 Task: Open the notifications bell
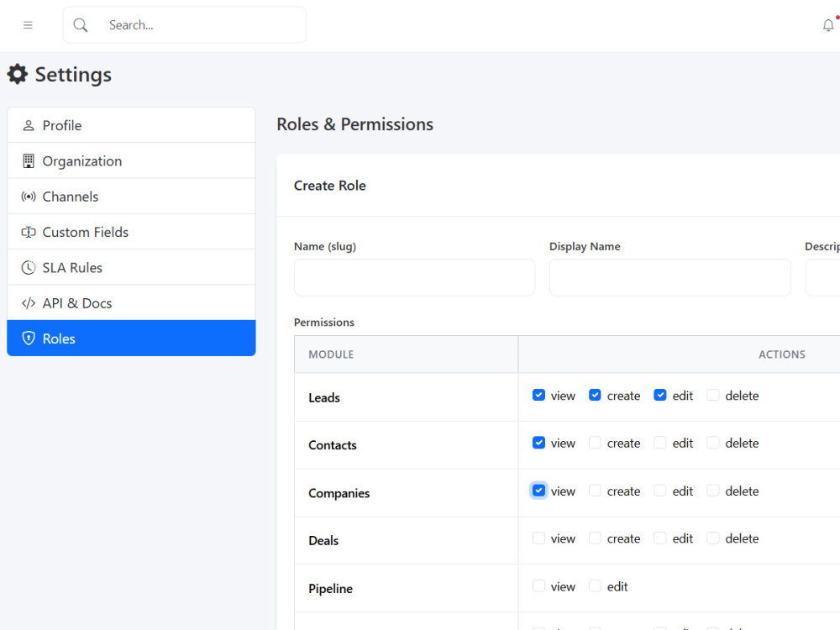pos(828,25)
